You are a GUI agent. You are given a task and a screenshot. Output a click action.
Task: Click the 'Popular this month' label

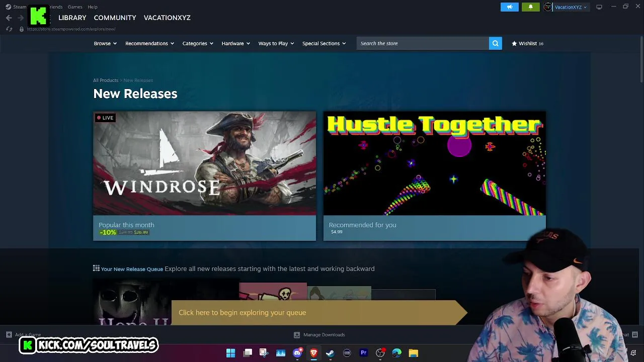126,225
